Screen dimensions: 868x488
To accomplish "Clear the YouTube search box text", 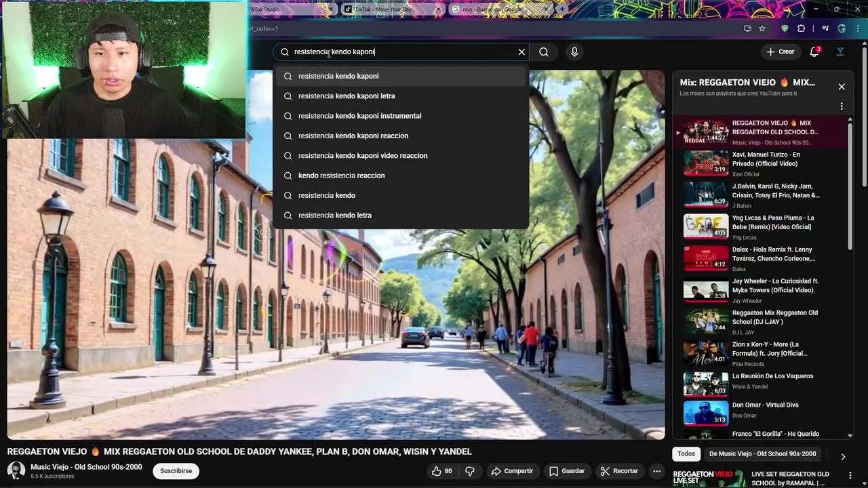I will coord(521,52).
